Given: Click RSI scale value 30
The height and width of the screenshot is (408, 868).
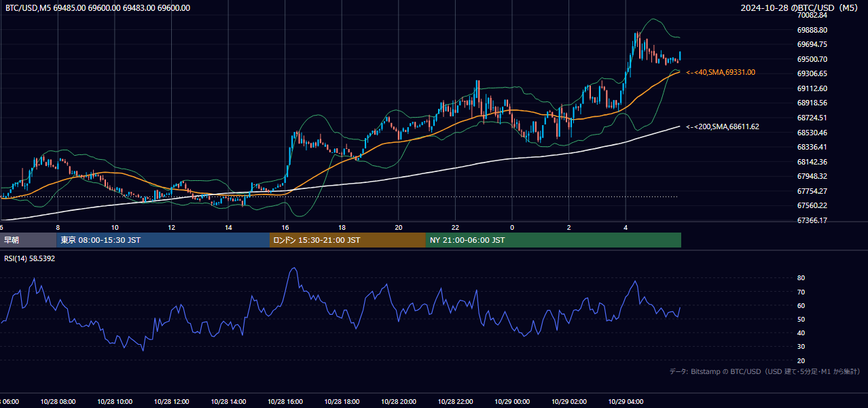Looking at the screenshot, I should pyautogui.click(x=801, y=347).
